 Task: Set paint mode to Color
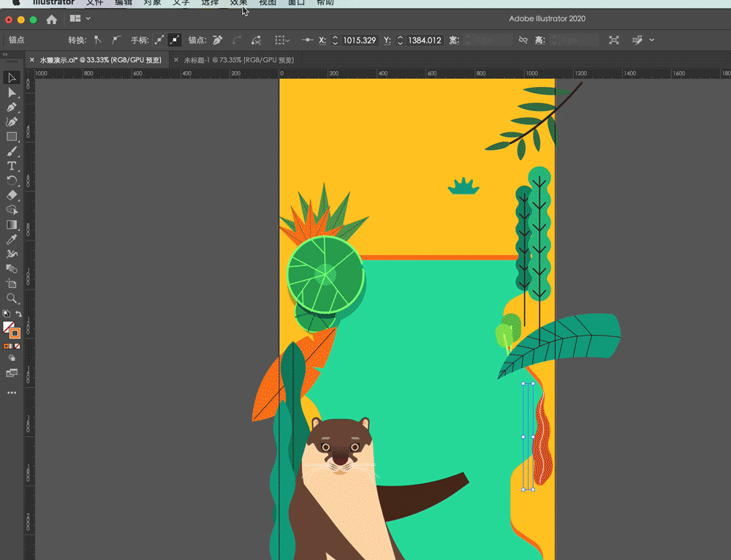6,346
